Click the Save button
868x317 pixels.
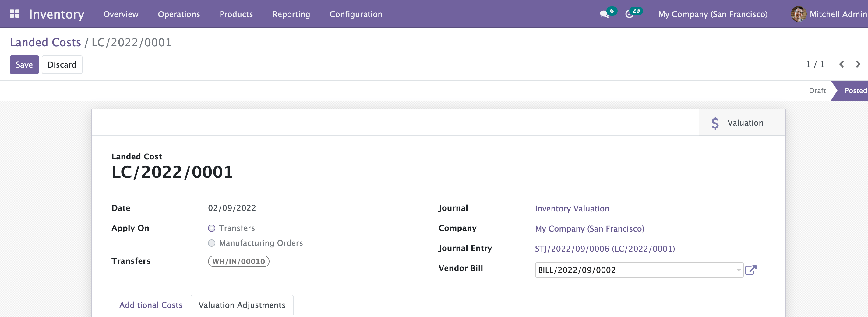pyautogui.click(x=24, y=64)
